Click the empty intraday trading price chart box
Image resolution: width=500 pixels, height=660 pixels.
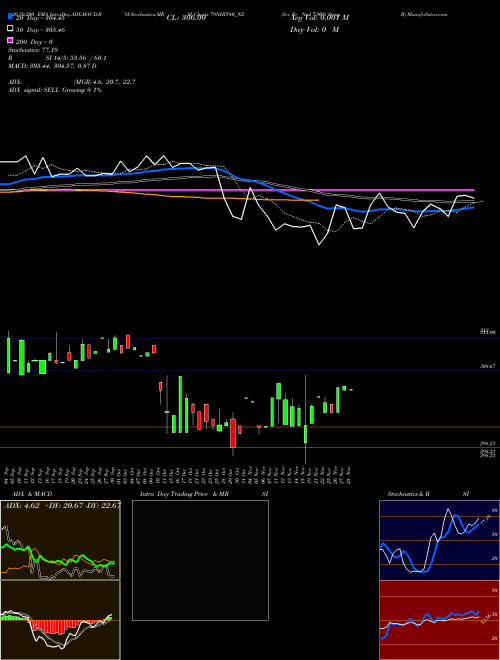click(x=200, y=560)
